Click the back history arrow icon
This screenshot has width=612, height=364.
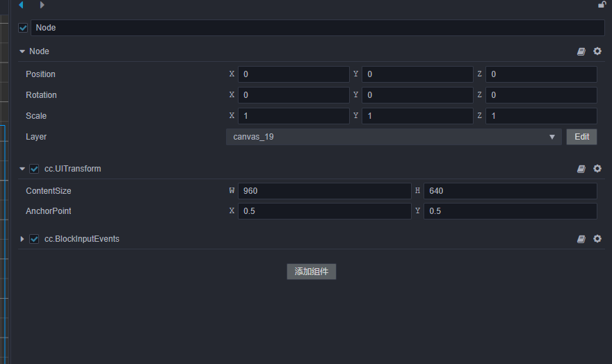click(21, 5)
